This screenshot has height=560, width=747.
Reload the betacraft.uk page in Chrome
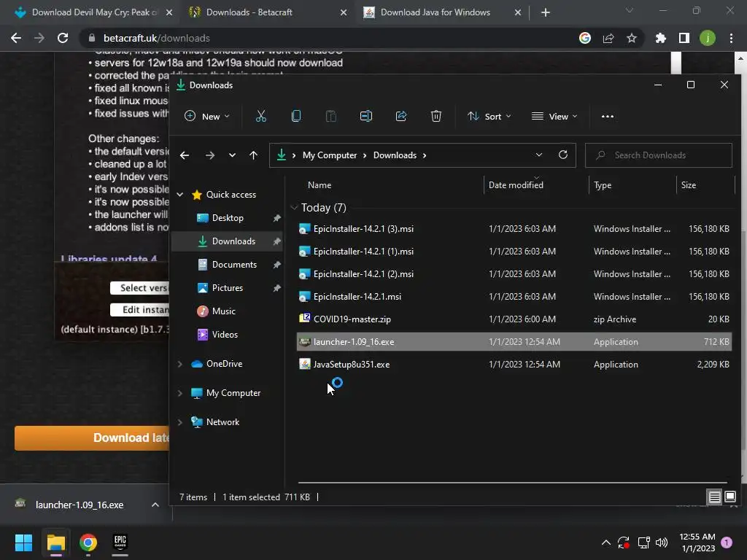coord(63,38)
